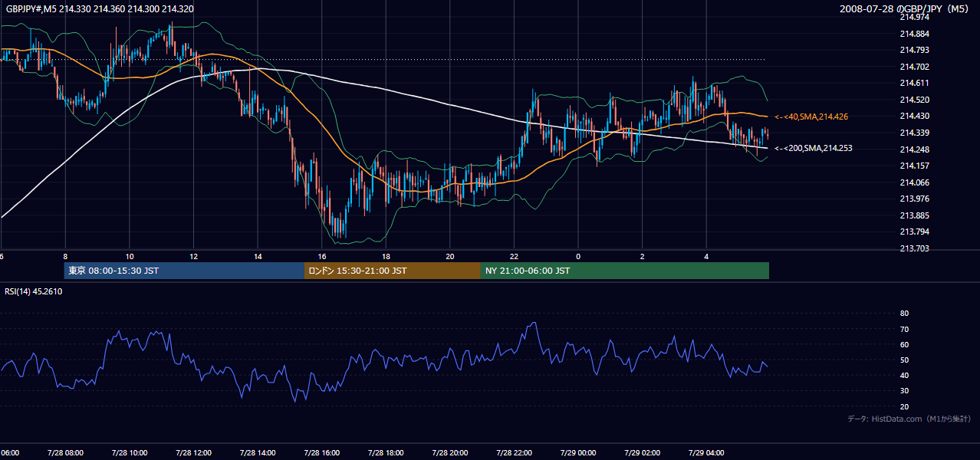Select the 200 SMA label reading 214.253
The width and height of the screenshot is (980, 460).
coord(812,149)
